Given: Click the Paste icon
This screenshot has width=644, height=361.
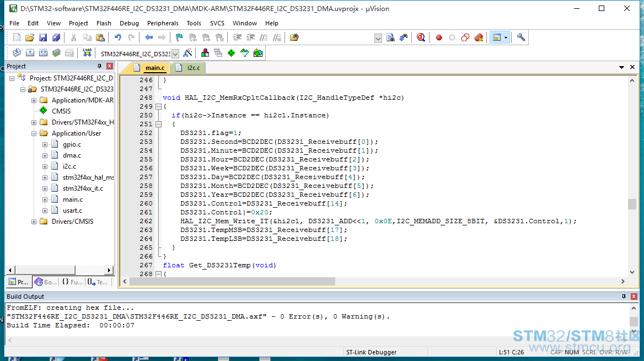Looking at the screenshot, I should [x=100, y=37].
